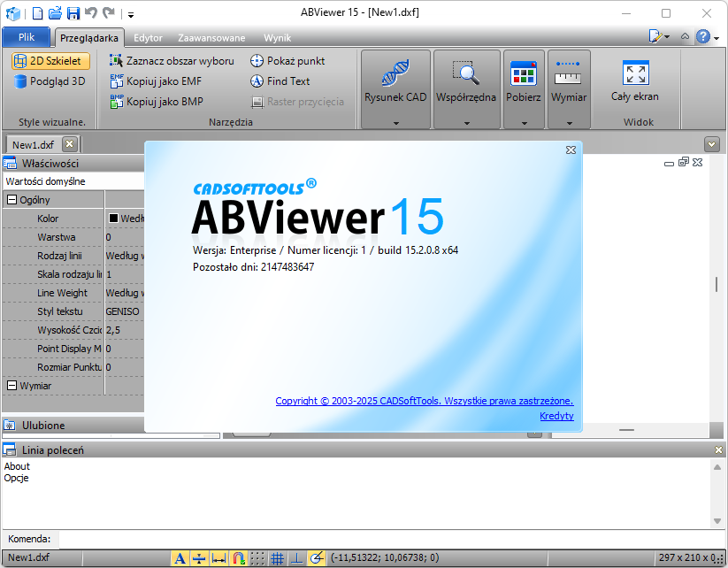Viewport: 728px width, 568px height.
Task: Open the quick access toolbar customize arrow
Action: (131, 15)
